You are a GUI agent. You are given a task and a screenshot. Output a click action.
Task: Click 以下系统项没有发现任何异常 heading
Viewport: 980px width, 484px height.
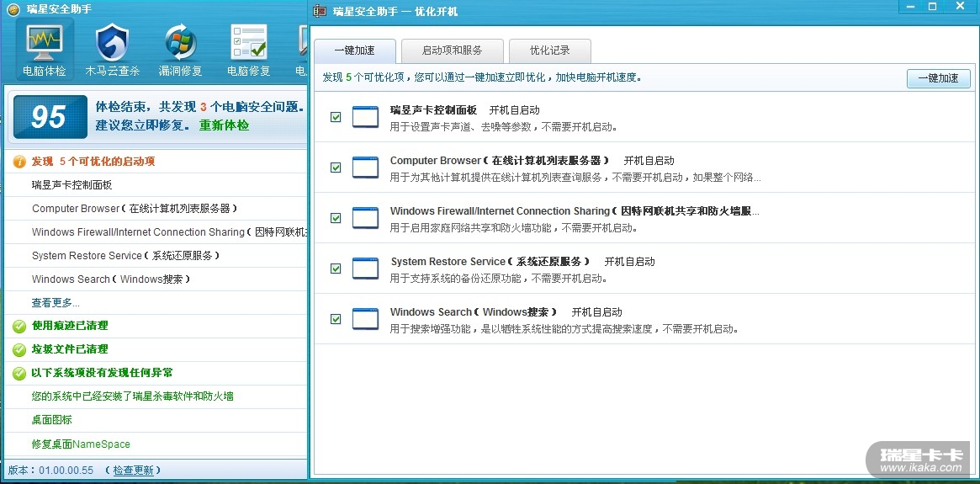[102, 374]
